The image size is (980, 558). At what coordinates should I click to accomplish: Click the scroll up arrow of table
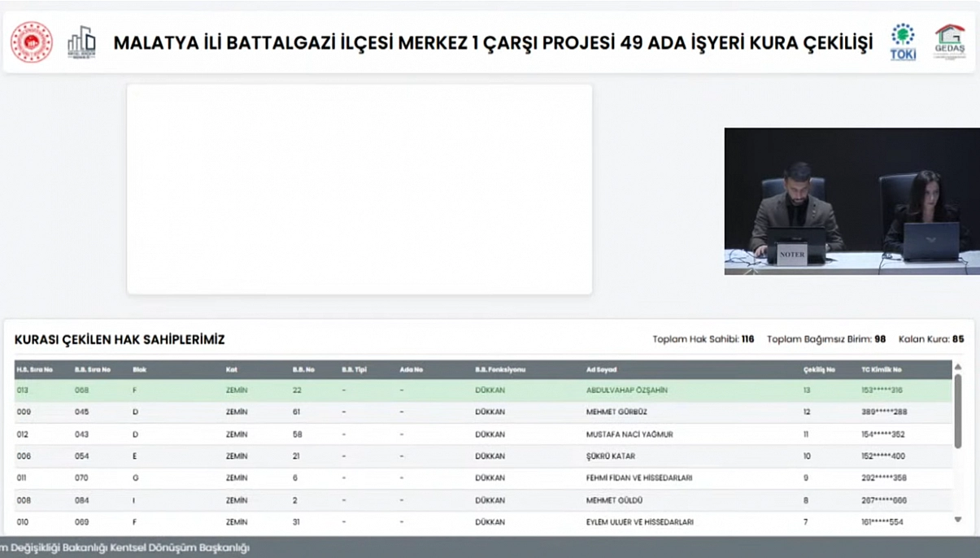click(x=957, y=368)
